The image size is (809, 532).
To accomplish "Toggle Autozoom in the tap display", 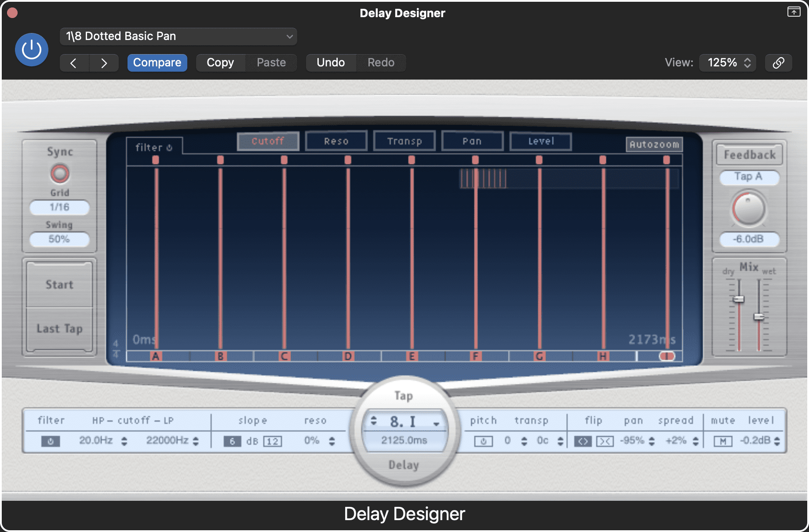I will [x=654, y=144].
